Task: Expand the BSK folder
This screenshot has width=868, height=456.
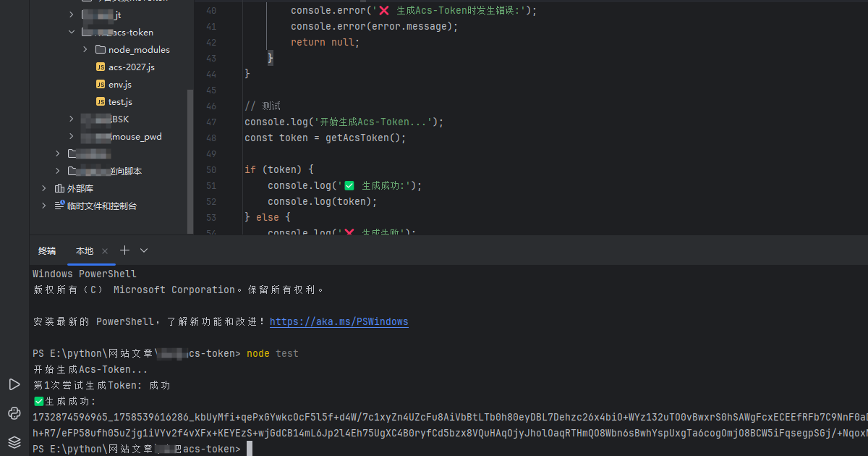Action: click(72, 119)
